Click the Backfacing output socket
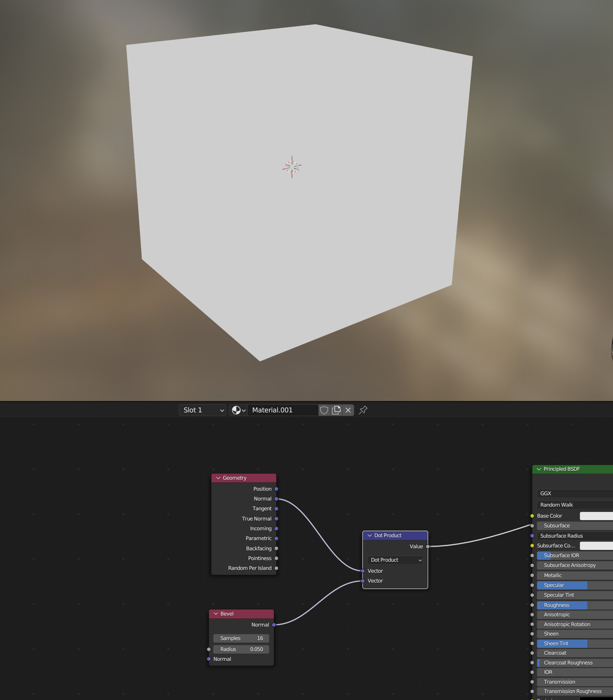The image size is (613, 700). [276, 548]
